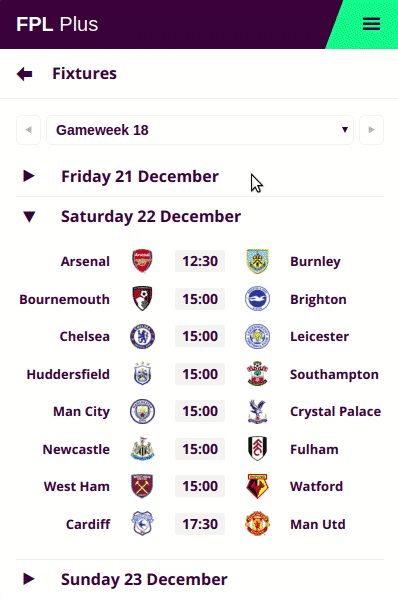Go back using the arrow beside Fixtures
This screenshot has height=598, width=398.
(25, 74)
